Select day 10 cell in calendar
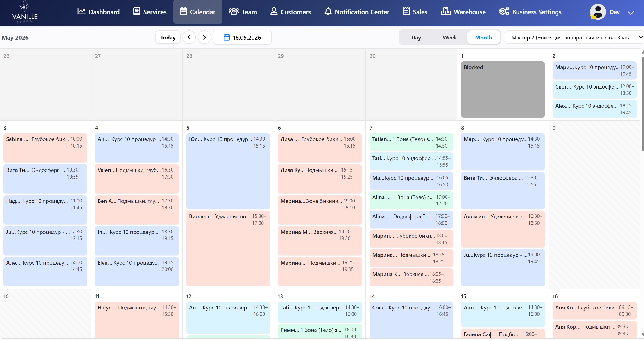Image resolution: width=644 pixels, height=341 pixels. [x=45, y=314]
